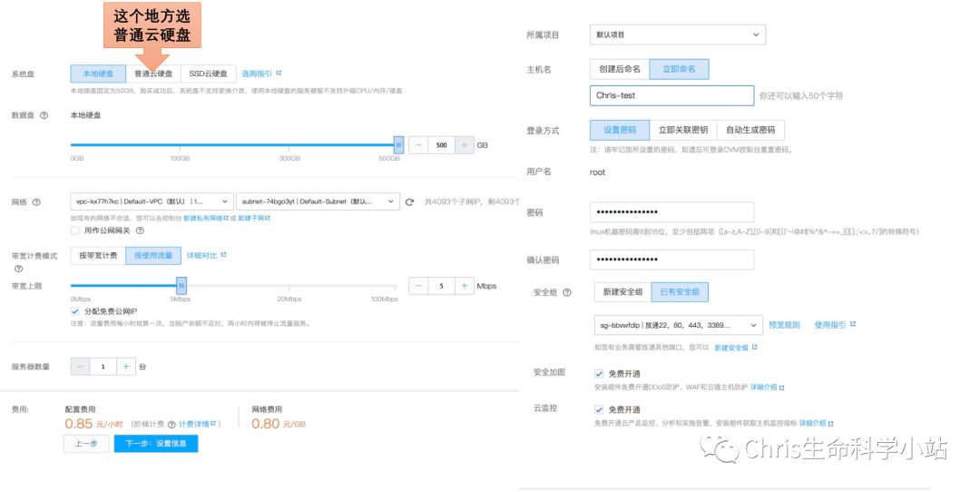Click help icon next to 安全组
This screenshot has height=492, width=980.
pyautogui.click(x=567, y=292)
